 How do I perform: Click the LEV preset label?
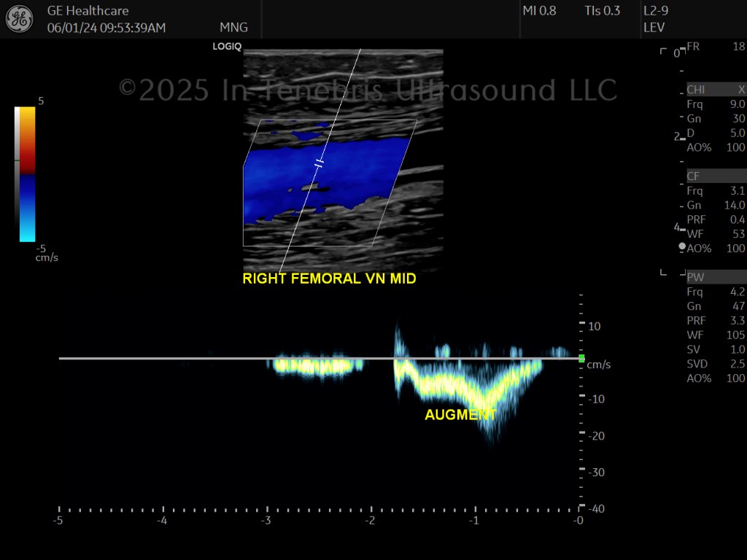pyautogui.click(x=654, y=28)
